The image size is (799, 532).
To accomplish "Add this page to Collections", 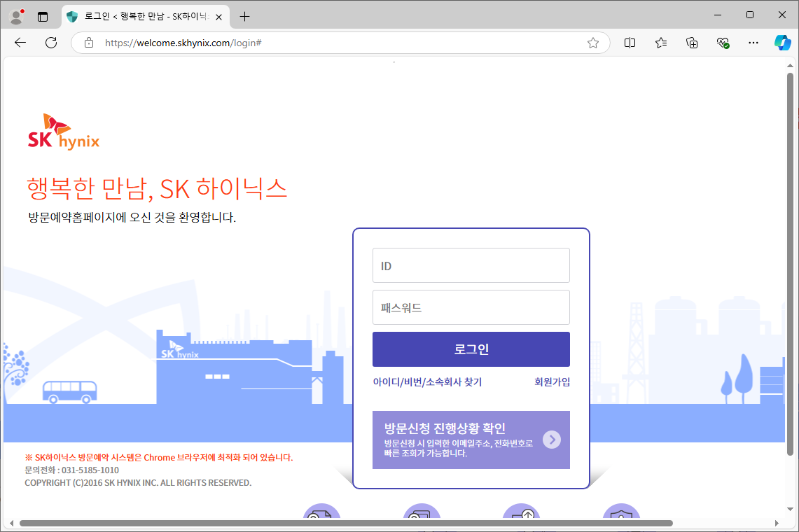I will (x=692, y=43).
